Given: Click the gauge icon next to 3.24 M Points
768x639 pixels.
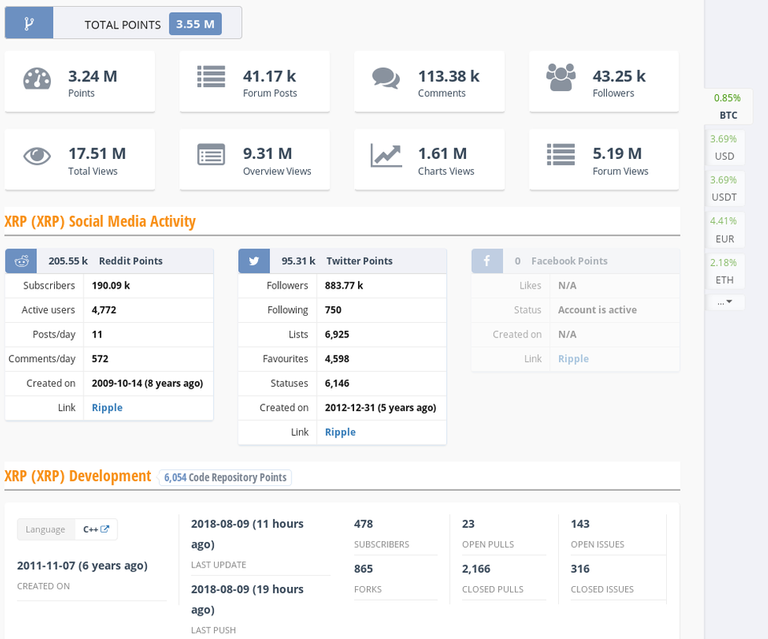Looking at the screenshot, I should point(37,78).
